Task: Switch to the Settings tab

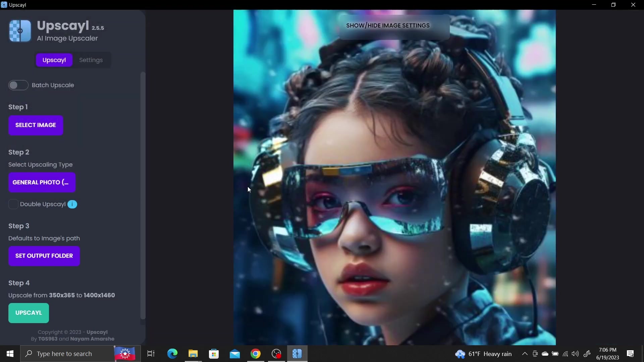Action: point(91,60)
